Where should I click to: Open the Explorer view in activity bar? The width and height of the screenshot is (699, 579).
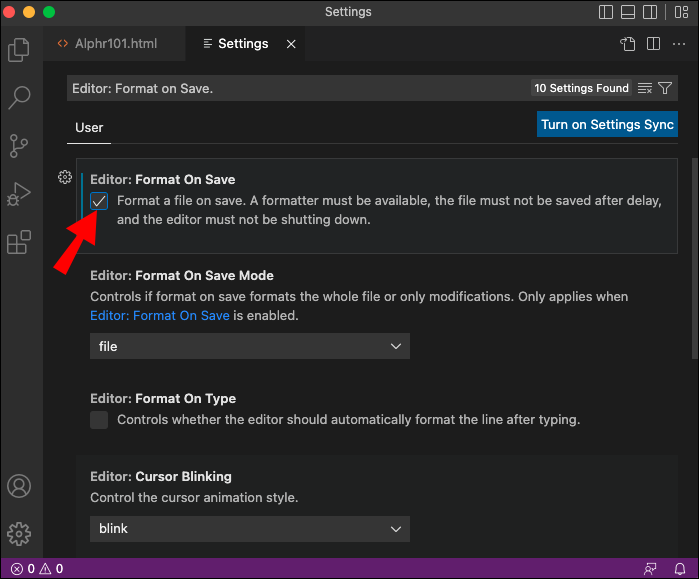point(19,49)
